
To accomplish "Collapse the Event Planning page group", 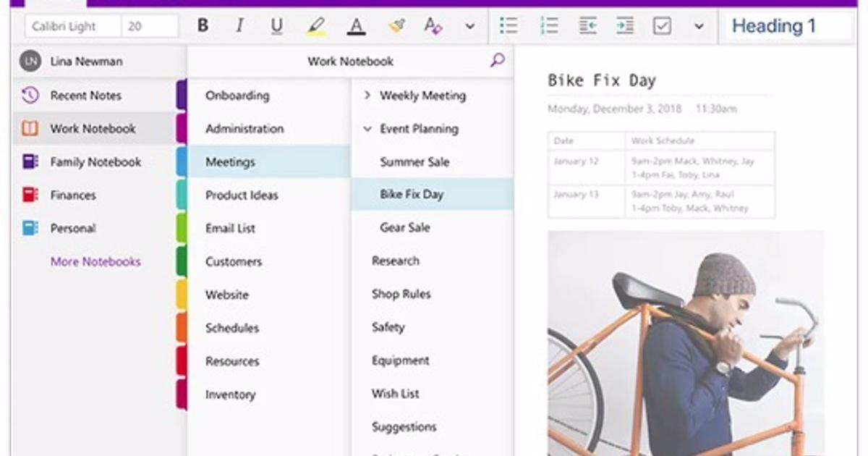I will pyautogui.click(x=369, y=128).
